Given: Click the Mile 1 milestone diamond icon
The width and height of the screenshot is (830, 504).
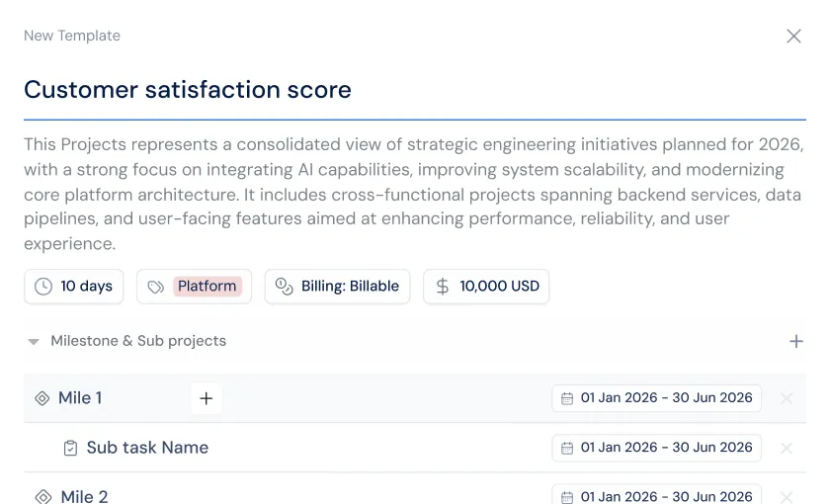Looking at the screenshot, I should 41,398.
